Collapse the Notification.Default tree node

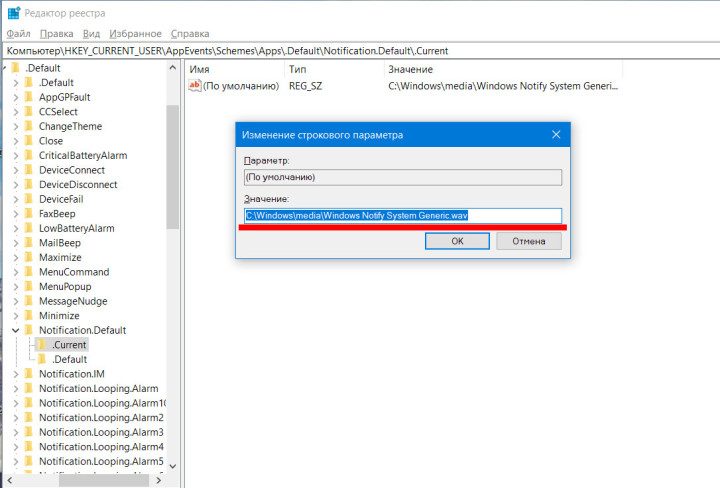(15, 330)
